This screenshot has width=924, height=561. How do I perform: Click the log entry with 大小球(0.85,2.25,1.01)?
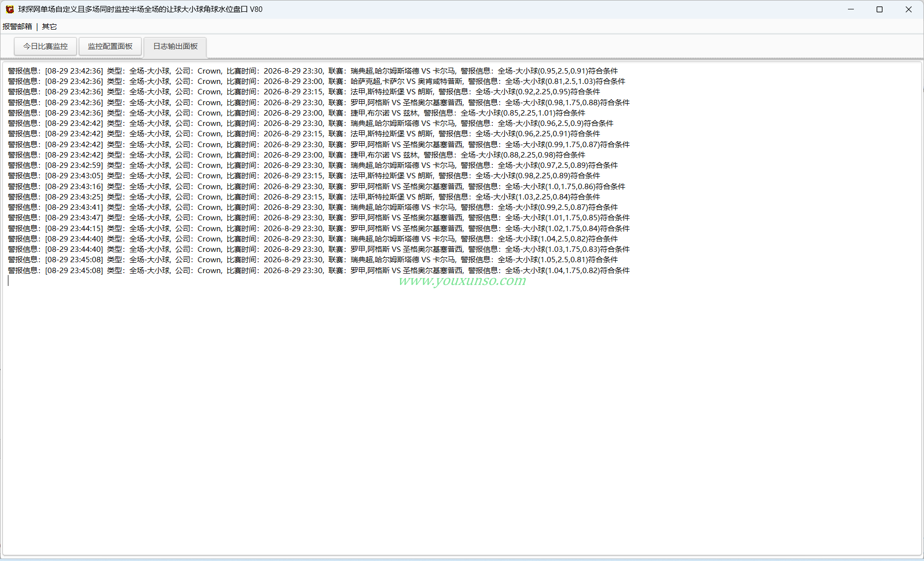tap(296, 113)
